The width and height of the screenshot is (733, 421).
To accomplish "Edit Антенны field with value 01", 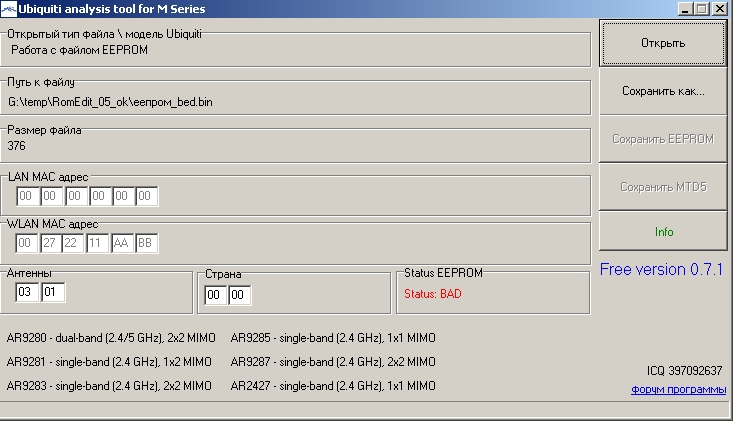I will [x=53, y=292].
